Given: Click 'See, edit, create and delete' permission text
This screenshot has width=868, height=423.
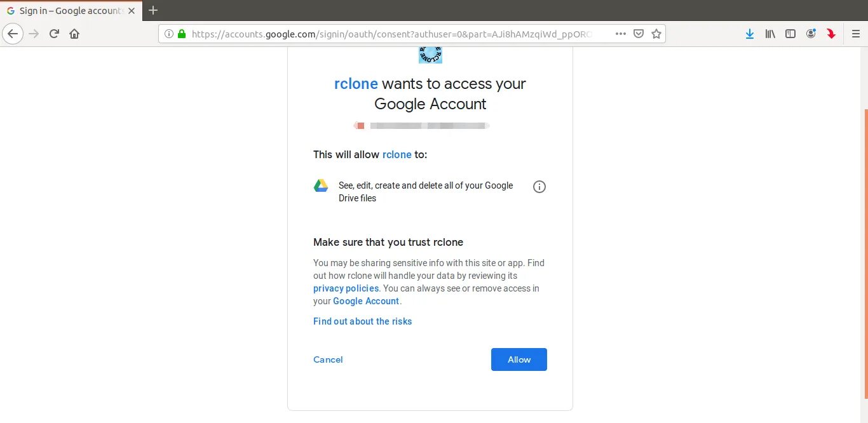Looking at the screenshot, I should (x=426, y=192).
